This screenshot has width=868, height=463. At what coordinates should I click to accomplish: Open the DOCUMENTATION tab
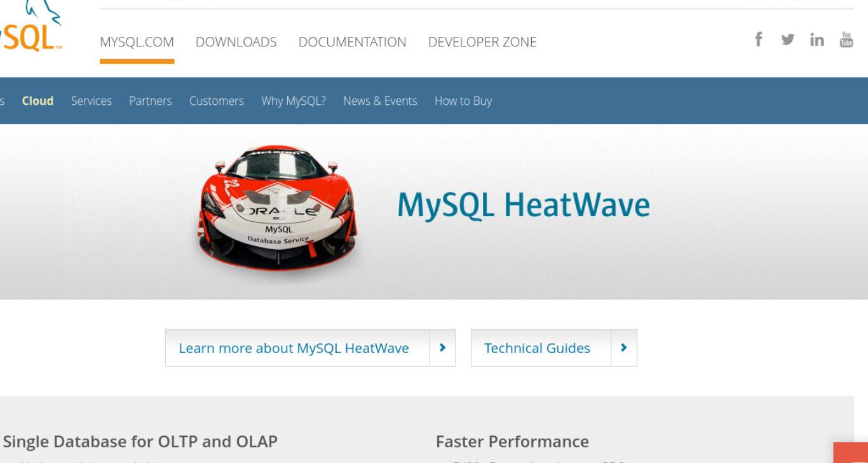click(353, 42)
